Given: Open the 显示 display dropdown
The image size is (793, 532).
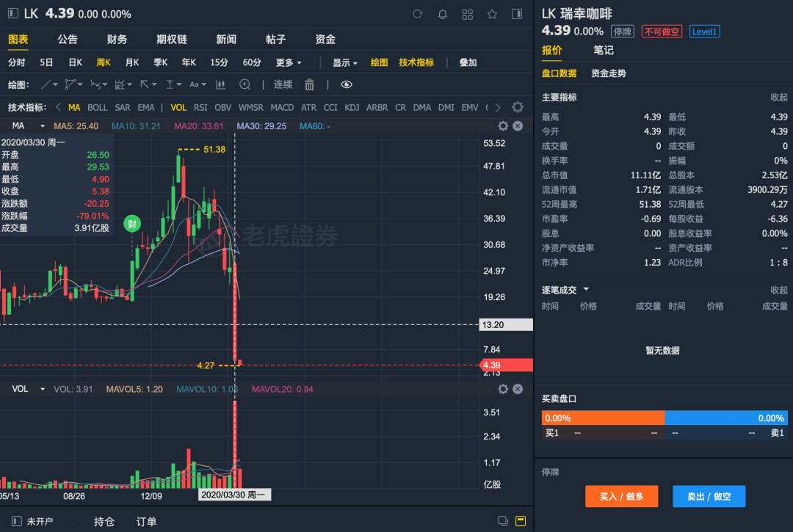Looking at the screenshot, I should pyautogui.click(x=344, y=62).
